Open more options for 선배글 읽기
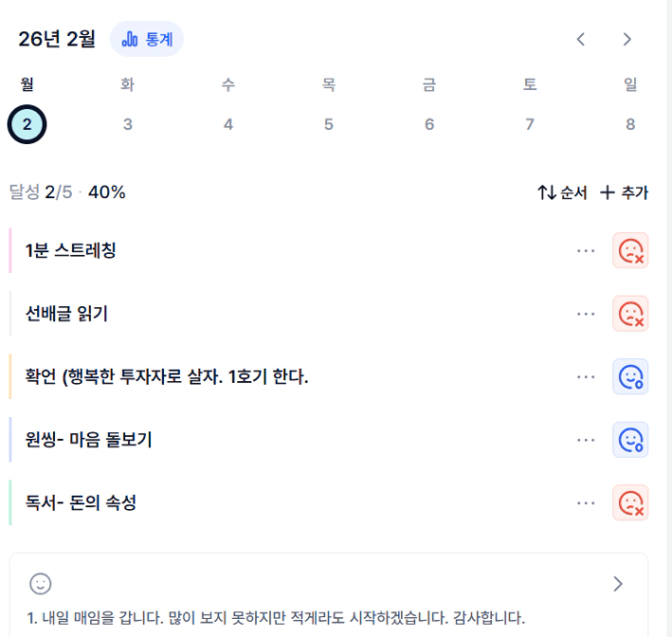Image resolution: width=672 pixels, height=637 pixels. click(587, 314)
